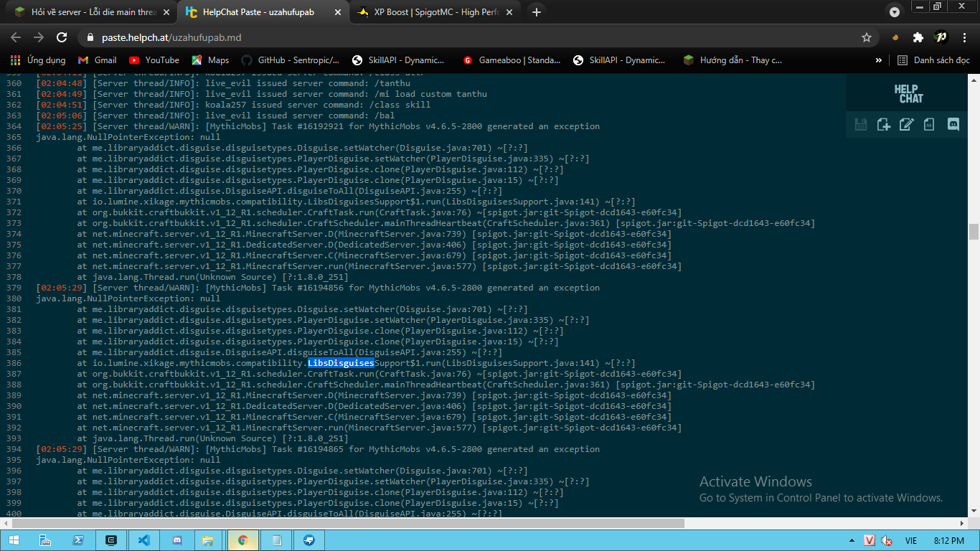Open the tab search dropdown arrow

(x=895, y=12)
